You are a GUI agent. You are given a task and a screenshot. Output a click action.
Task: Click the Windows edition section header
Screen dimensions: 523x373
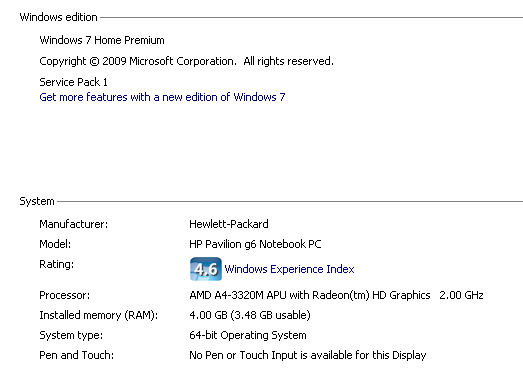(58, 17)
